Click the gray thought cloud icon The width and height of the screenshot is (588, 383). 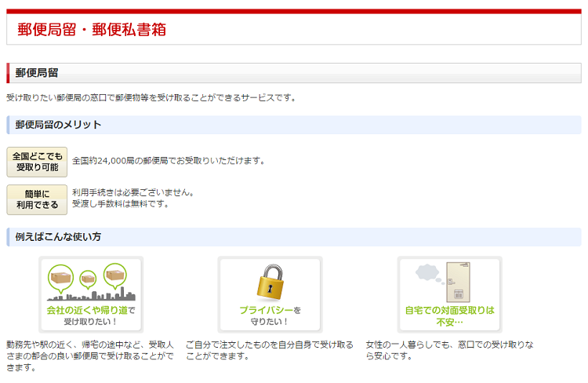428,272
